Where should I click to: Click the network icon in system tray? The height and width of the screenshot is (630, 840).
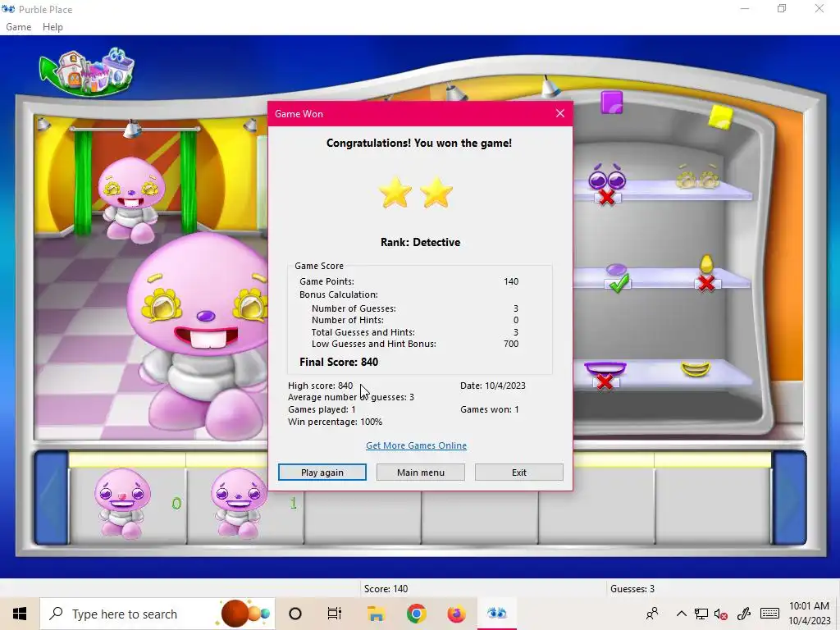tap(701, 614)
